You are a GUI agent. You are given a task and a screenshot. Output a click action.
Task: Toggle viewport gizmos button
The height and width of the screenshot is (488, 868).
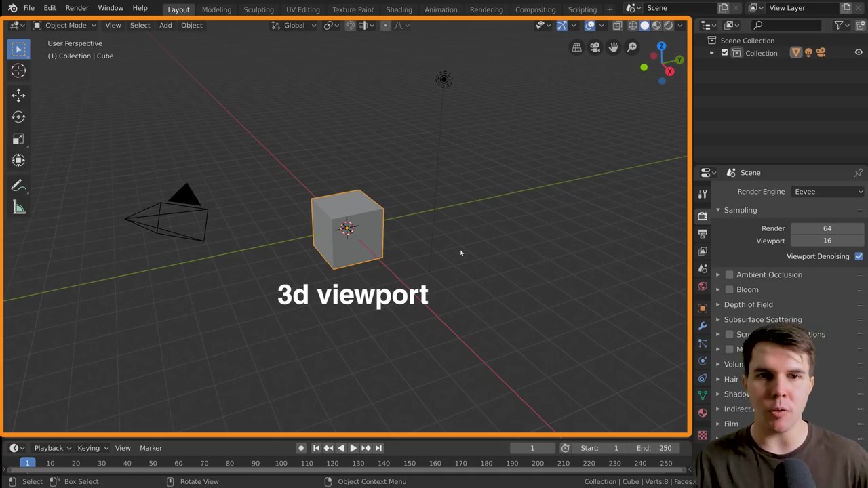click(562, 25)
